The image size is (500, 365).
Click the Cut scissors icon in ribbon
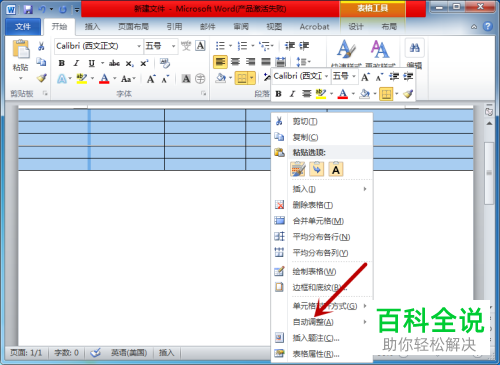coord(41,46)
